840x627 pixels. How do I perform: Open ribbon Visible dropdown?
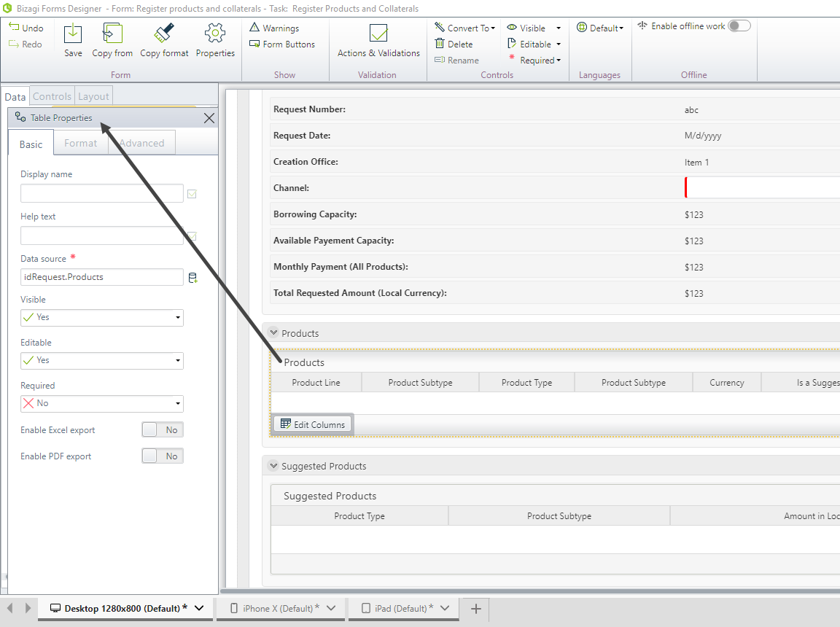(x=559, y=28)
